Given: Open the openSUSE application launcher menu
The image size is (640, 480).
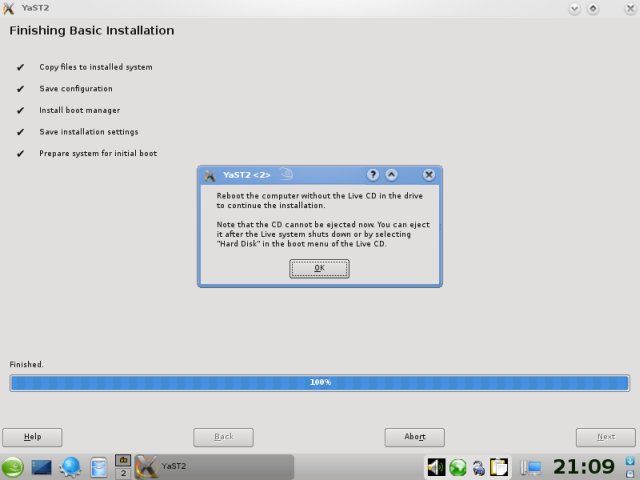Looking at the screenshot, I should 13,467.
